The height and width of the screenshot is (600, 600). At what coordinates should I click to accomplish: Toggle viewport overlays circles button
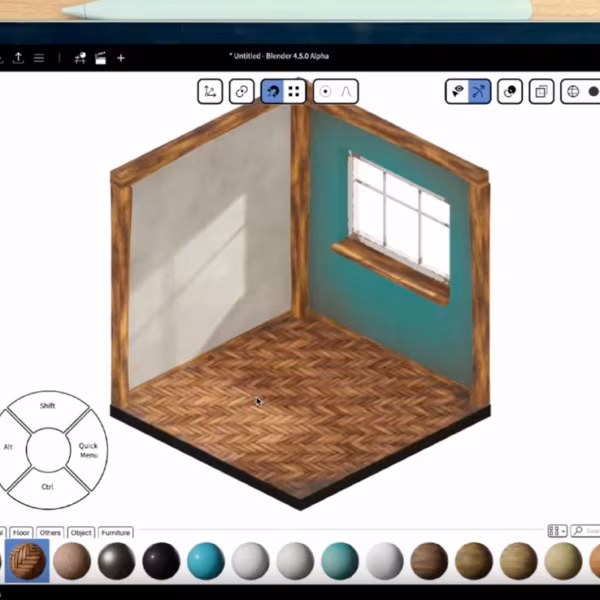coord(510,91)
